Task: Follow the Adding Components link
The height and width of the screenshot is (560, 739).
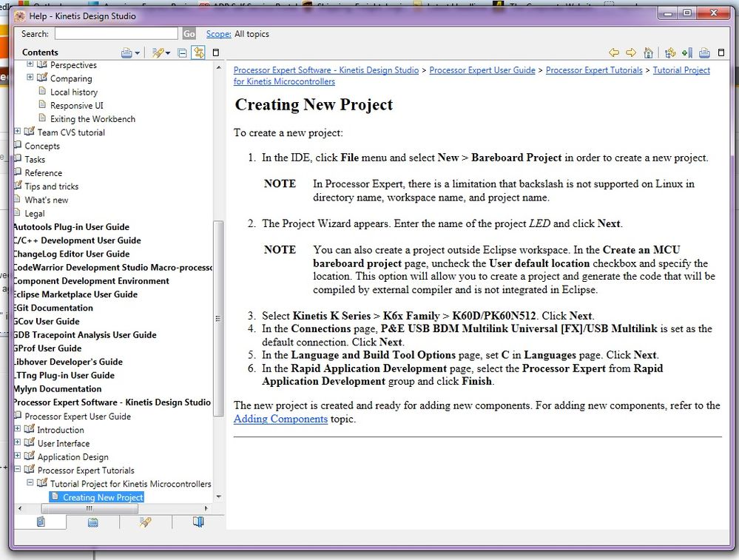Action: (280, 419)
